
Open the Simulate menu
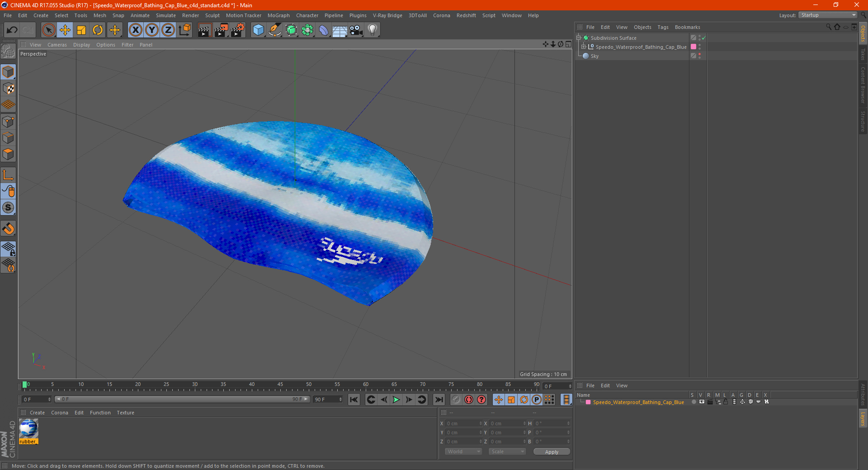coord(166,15)
